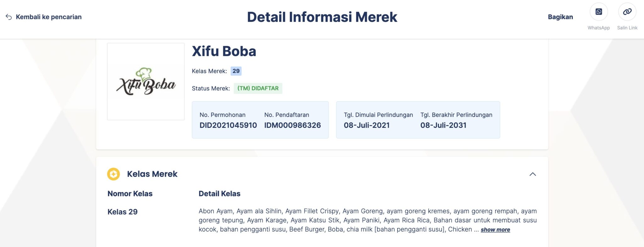Click the Detail Informasi Merek page title
Viewport: 644px width, 247px height.
click(x=322, y=17)
